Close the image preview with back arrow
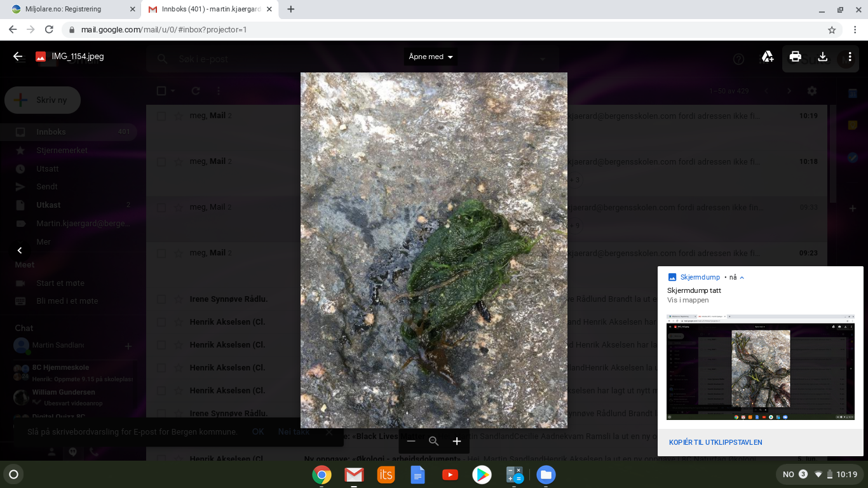The height and width of the screenshot is (488, 868). click(18, 57)
